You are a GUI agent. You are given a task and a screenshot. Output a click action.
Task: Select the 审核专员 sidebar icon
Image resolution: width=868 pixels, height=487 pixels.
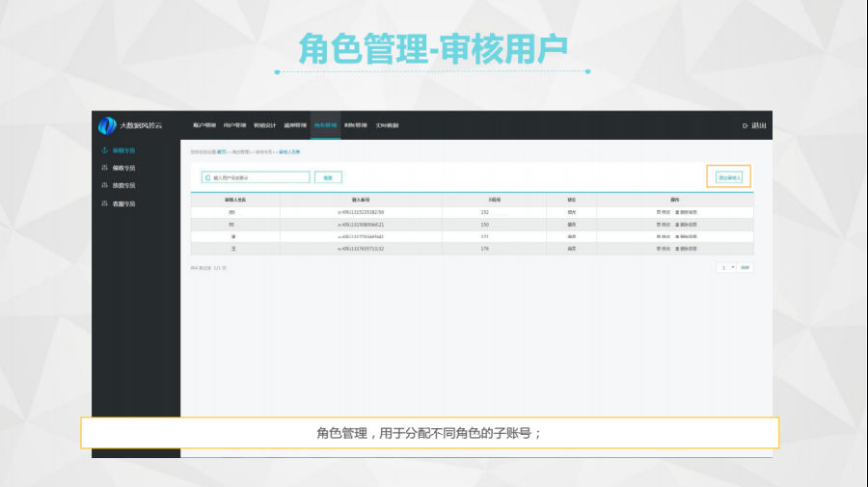(x=104, y=151)
